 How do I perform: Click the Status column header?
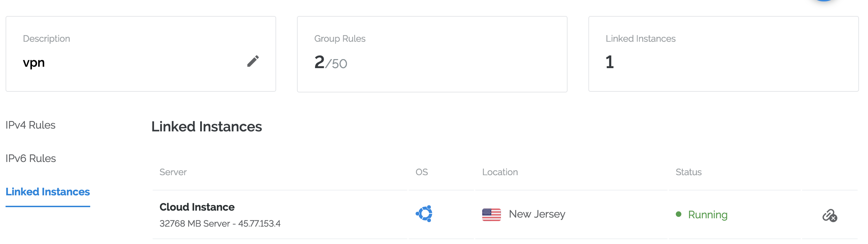click(x=689, y=172)
